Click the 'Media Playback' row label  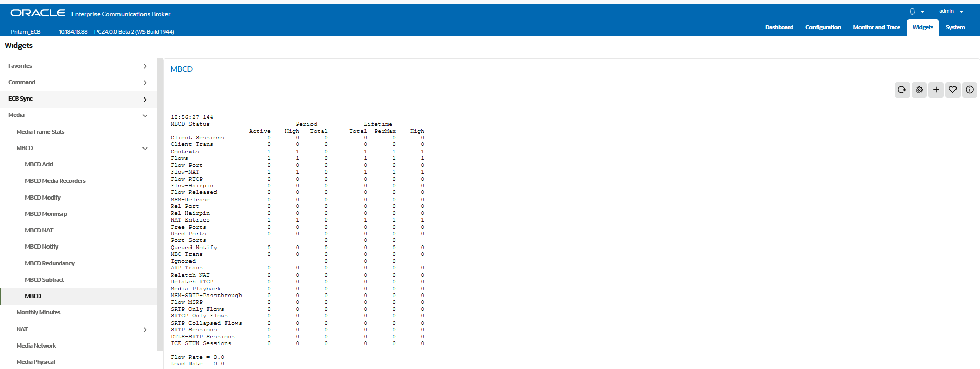[196, 289]
